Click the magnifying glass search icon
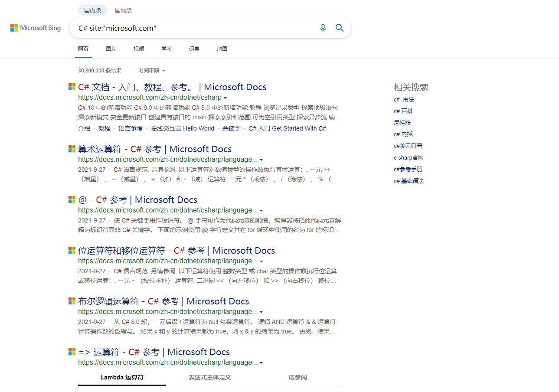Screen dimensions: 559x392 click(340, 27)
